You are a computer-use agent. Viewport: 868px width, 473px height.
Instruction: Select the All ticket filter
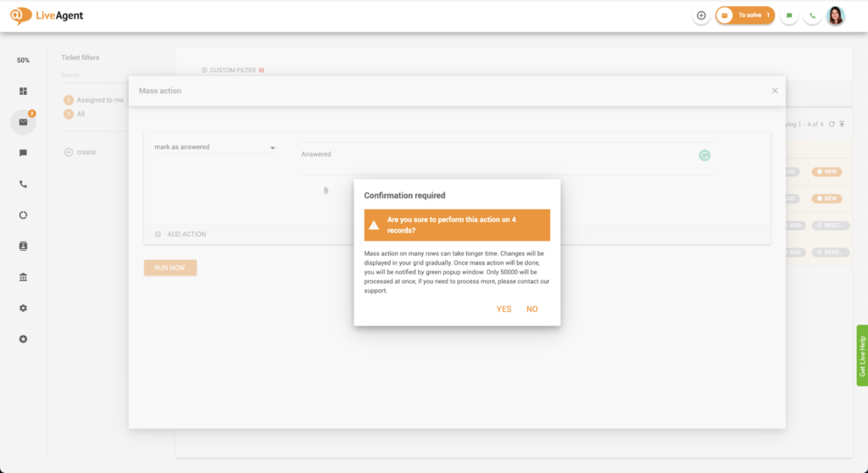pos(81,114)
